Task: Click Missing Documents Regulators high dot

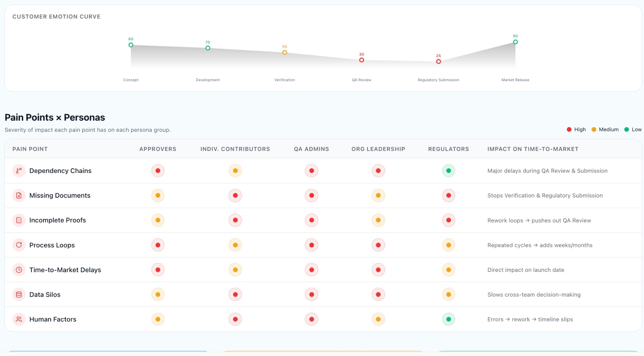Action: (448, 195)
